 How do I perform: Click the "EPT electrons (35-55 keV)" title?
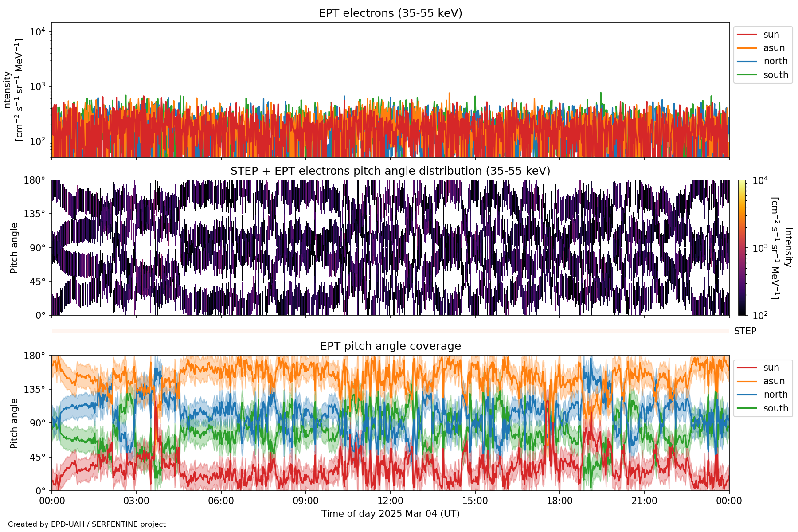coord(390,13)
